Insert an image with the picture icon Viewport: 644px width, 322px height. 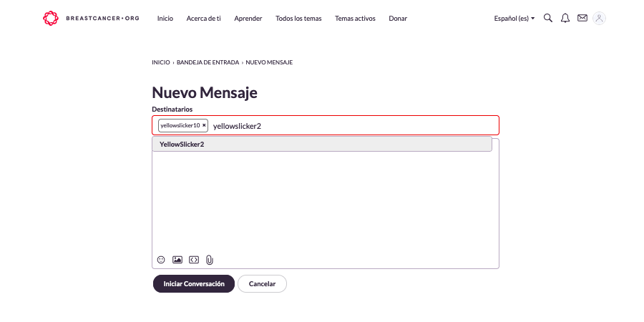pos(177,260)
